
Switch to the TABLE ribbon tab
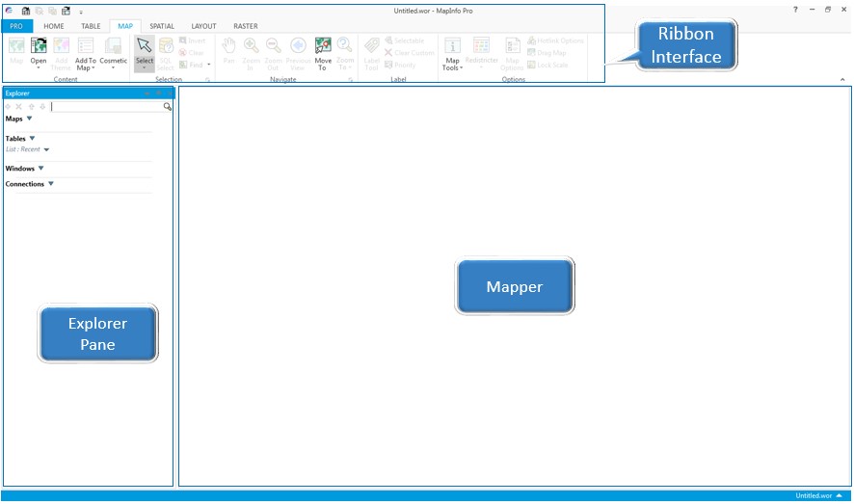(x=91, y=26)
